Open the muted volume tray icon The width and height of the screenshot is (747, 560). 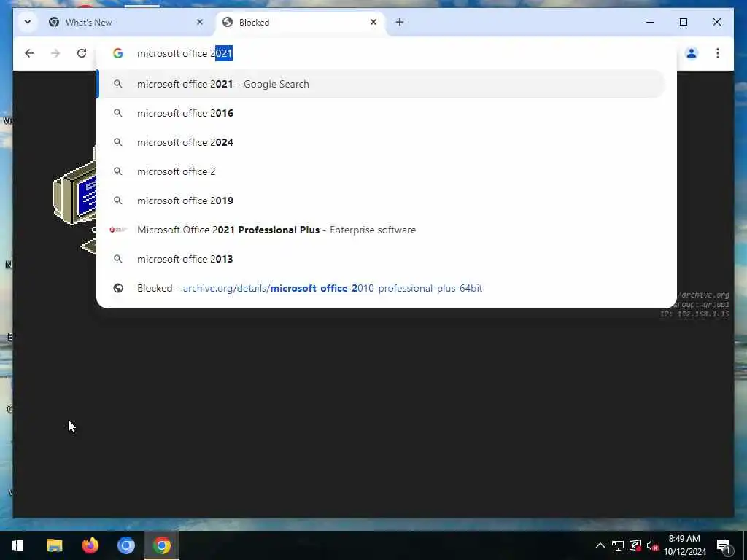pos(652,545)
